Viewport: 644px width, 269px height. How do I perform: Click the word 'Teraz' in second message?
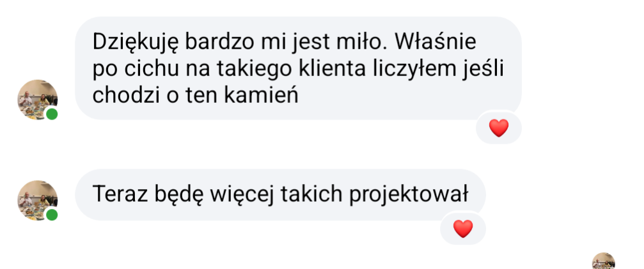[120, 194]
